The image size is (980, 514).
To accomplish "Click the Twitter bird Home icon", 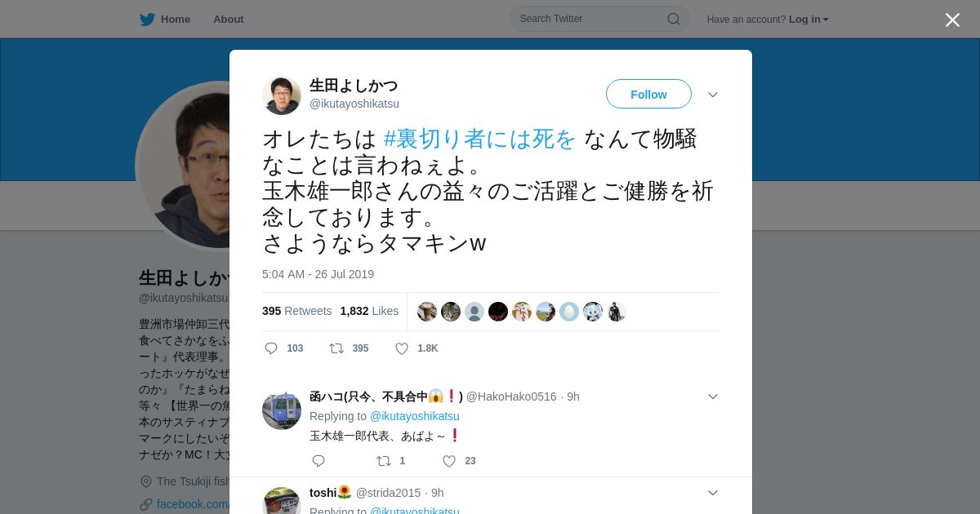I will click(147, 20).
